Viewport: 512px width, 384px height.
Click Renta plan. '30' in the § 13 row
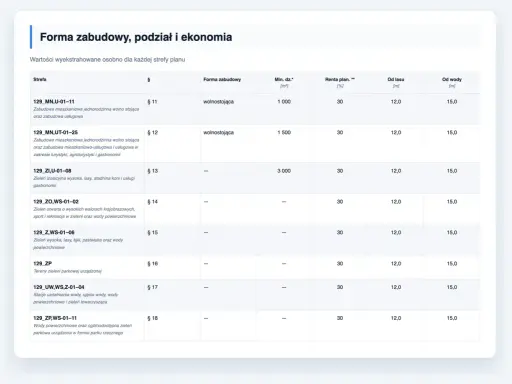tap(340, 171)
